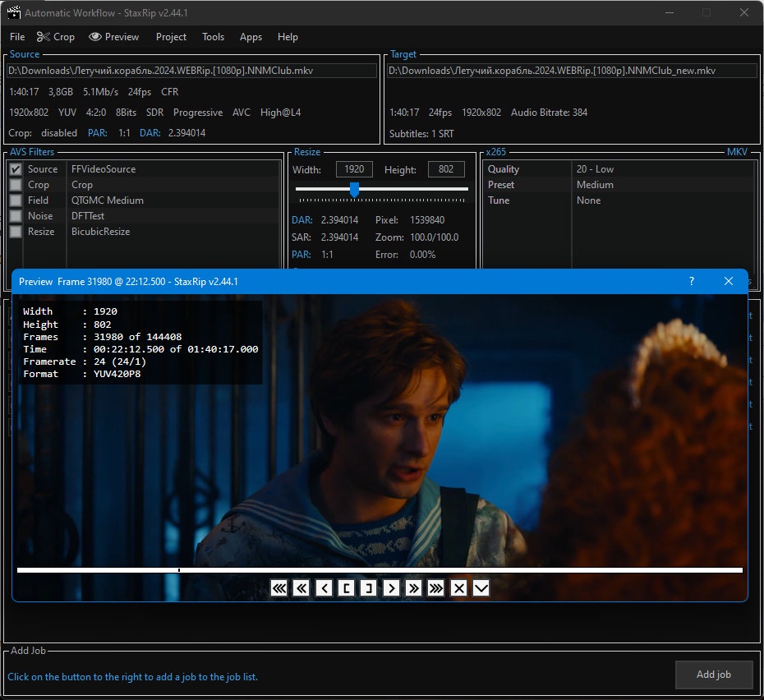Viewport: 764px width, 700px height.
Task: Click the SAR link in Resize panel
Action: 301,237
